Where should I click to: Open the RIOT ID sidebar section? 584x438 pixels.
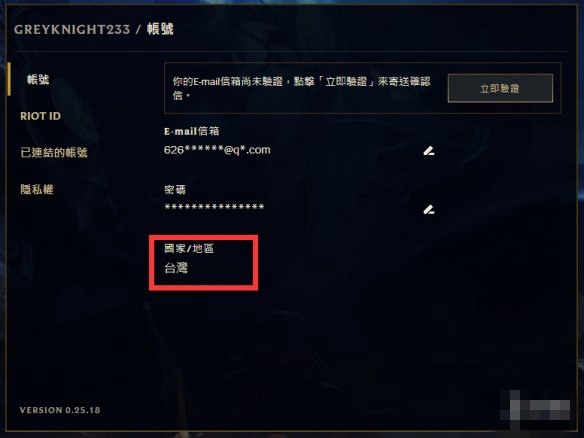click(40, 116)
